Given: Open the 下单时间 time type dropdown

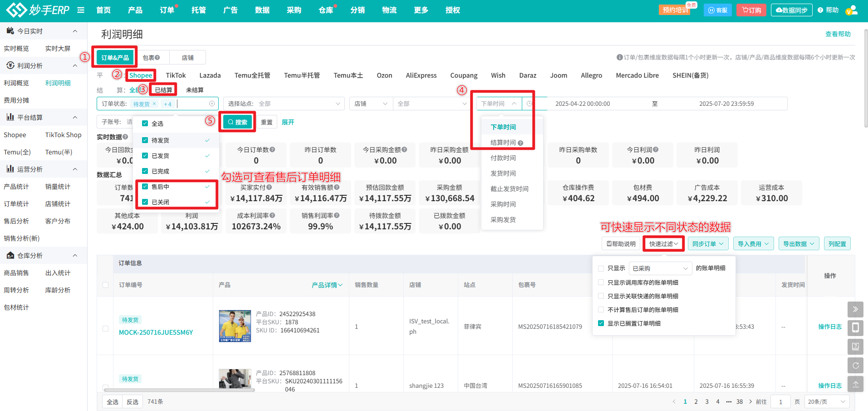Looking at the screenshot, I should coord(499,104).
